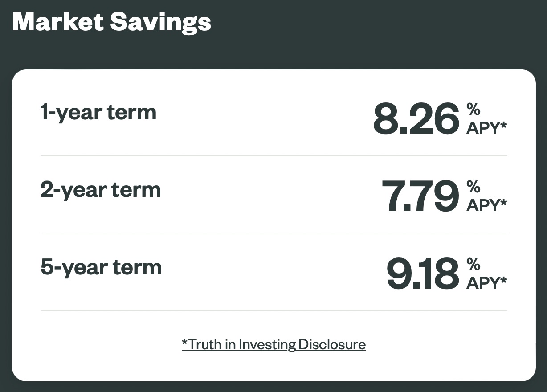Click the 7.79 rate figure
Viewport: 547px width, 392px height.
(420, 196)
